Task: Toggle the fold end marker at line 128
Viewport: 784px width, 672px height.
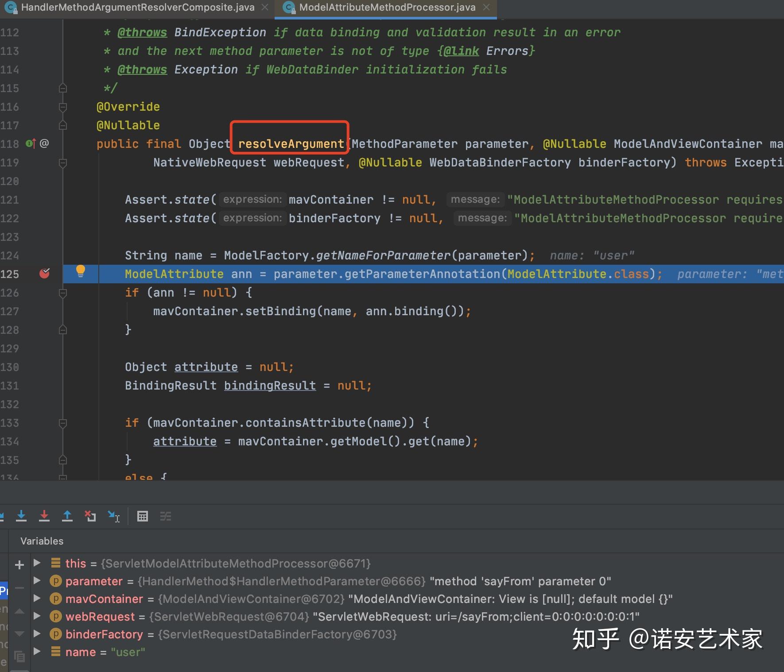Action: coord(63,330)
